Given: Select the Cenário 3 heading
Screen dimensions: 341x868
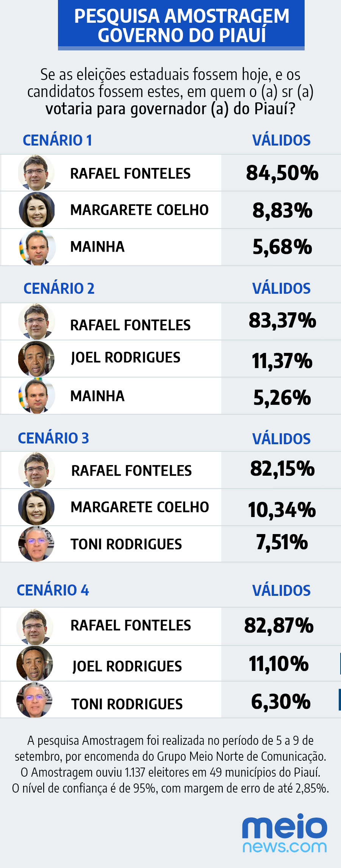Looking at the screenshot, I should (53, 438).
